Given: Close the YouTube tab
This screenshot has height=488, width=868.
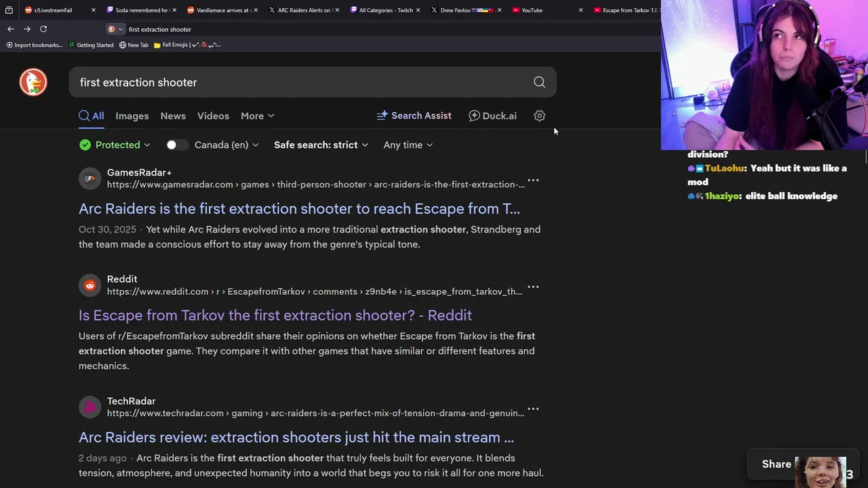Looking at the screenshot, I should pyautogui.click(x=580, y=10).
